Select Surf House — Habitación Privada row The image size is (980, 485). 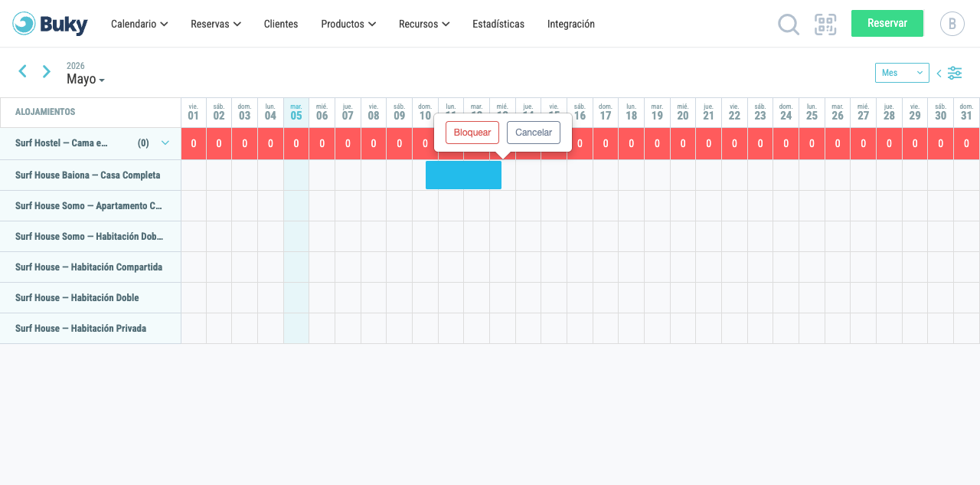pyautogui.click(x=90, y=328)
